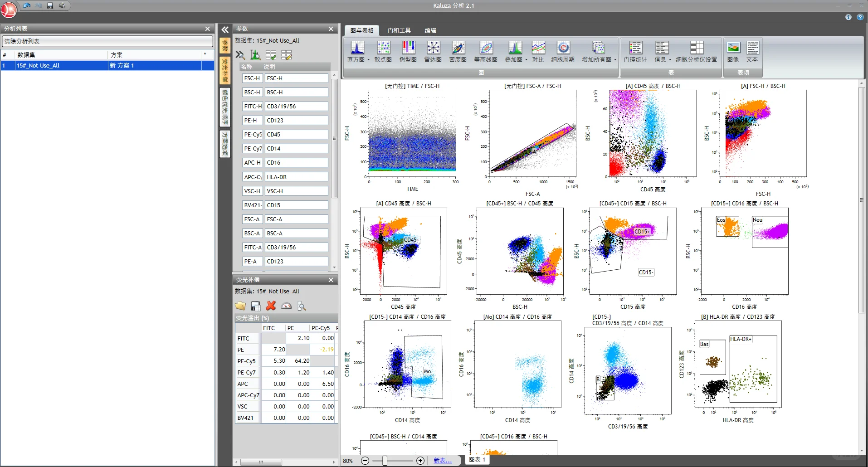This screenshot has width=868, height=467.
Task: Click the red X delete compensation icon
Action: point(271,306)
